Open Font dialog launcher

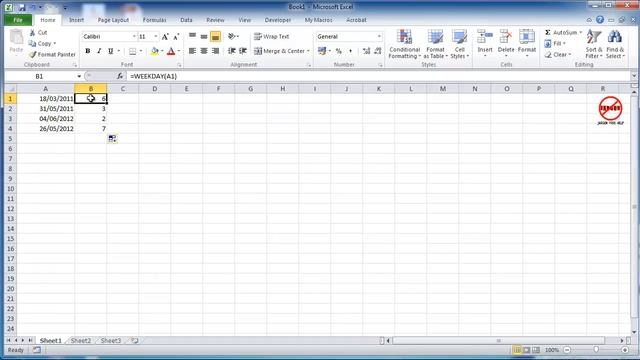pos(179,65)
